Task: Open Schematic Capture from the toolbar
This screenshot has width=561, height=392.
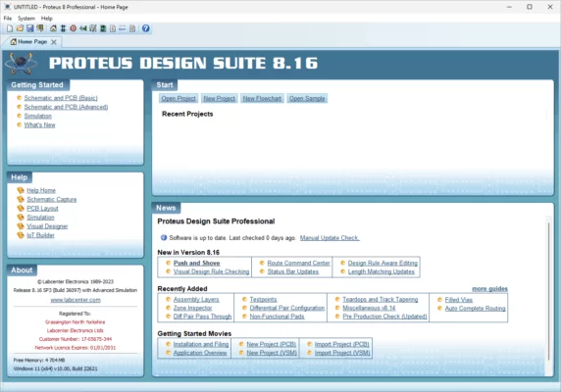Action: 63,28
